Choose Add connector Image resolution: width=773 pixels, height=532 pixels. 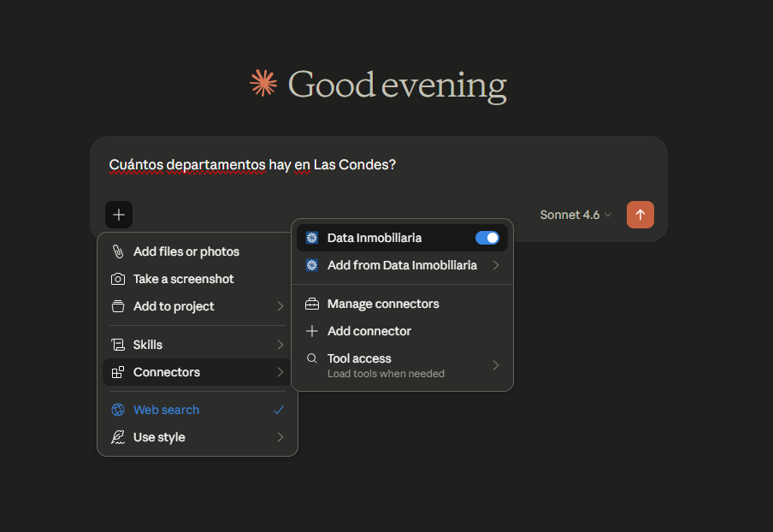pyautogui.click(x=402, y=331)
